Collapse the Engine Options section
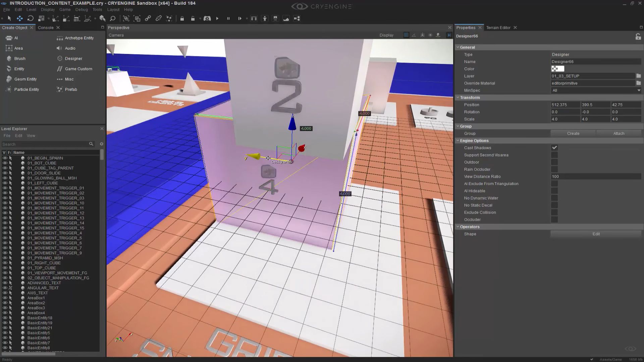 point(458,141)
